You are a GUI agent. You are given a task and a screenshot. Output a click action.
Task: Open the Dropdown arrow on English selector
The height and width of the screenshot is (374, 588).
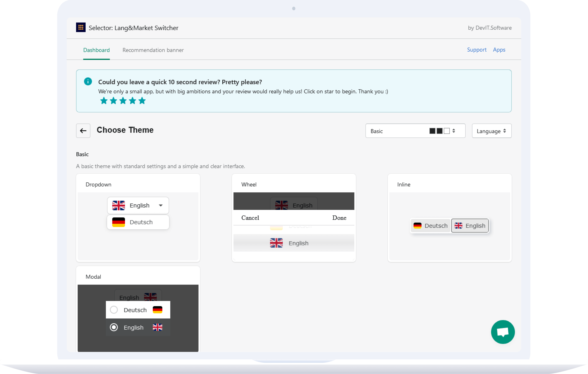pyautogui.click(x=160, y=205)
